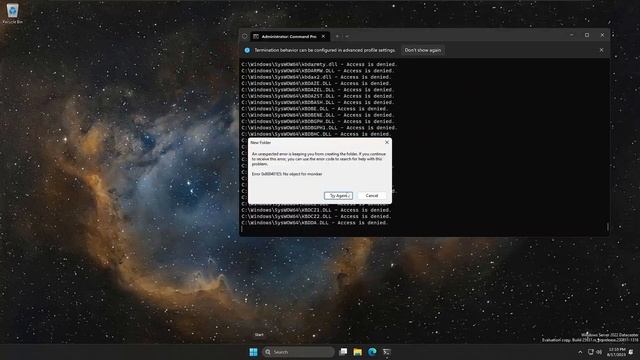Open the Windows Start menu
The height and width of the screenshot is (360, 640).
tap(253, 352)
